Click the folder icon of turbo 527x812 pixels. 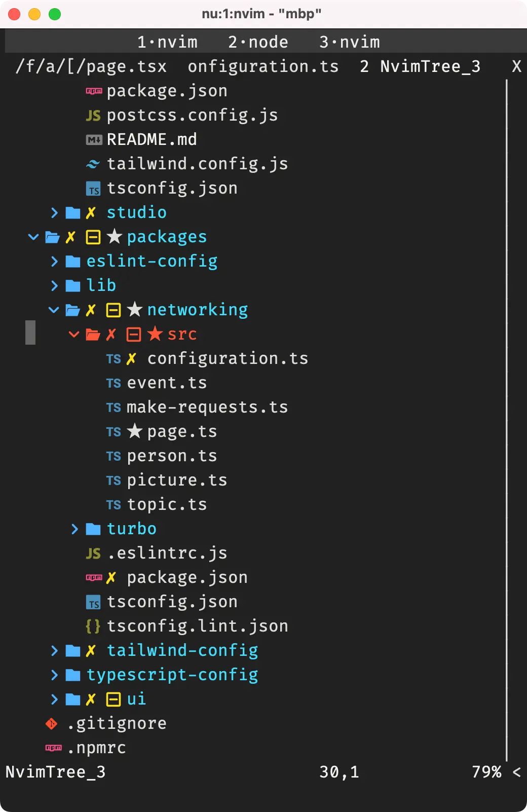93,529
